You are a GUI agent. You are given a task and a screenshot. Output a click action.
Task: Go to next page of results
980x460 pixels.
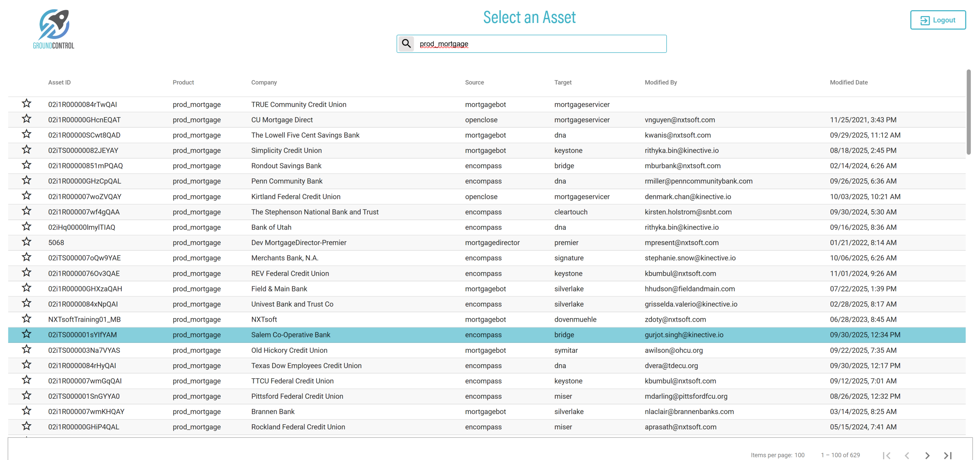pos(927,455)
